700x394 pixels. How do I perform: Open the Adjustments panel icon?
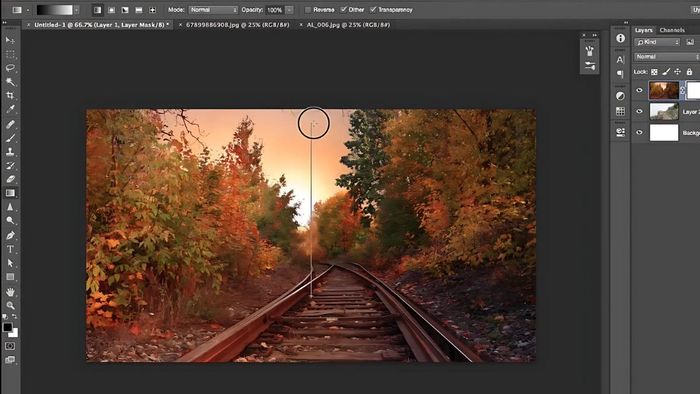point(620,95)
